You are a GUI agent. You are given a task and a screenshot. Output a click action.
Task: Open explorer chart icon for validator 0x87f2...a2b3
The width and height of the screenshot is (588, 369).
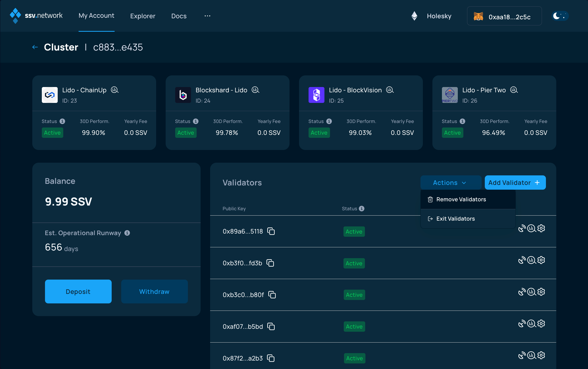532,355
